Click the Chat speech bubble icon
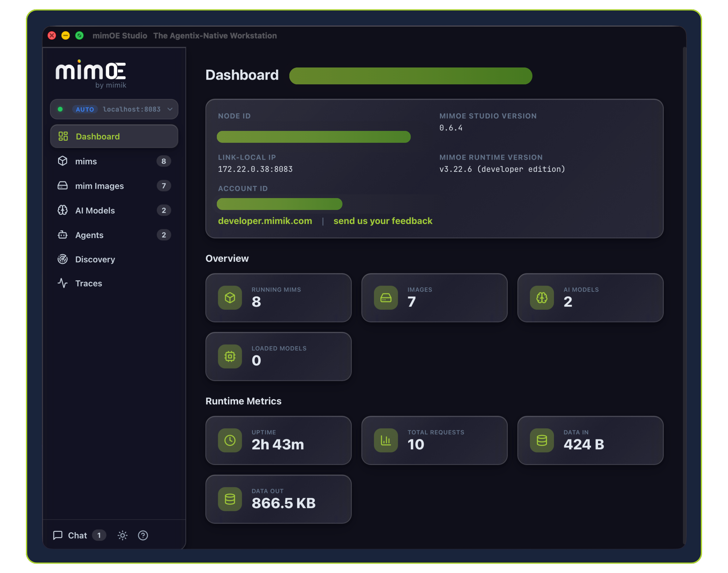 (x=58, y=536)
